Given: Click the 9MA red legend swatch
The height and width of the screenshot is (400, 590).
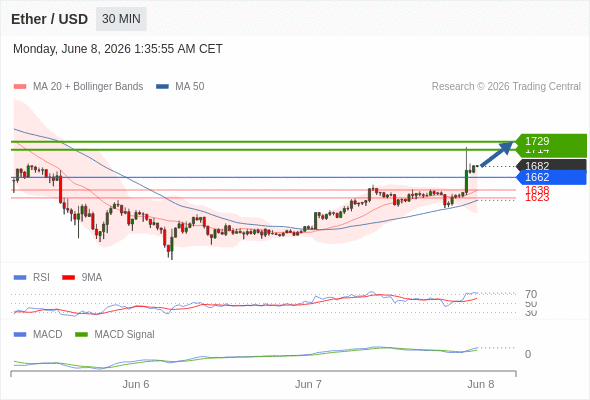Looking at the screenshot, I should (68, 278).
